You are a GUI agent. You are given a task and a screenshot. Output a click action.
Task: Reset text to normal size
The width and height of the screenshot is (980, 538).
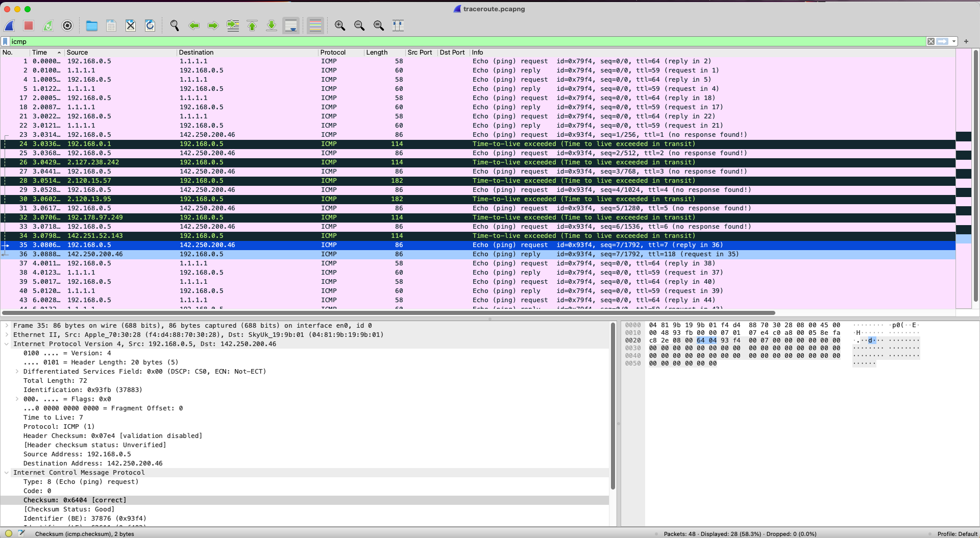379,26
